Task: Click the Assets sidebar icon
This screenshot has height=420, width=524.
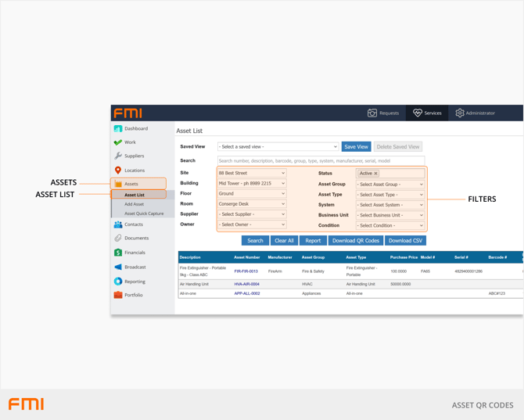Action: [x=118, y=184]
